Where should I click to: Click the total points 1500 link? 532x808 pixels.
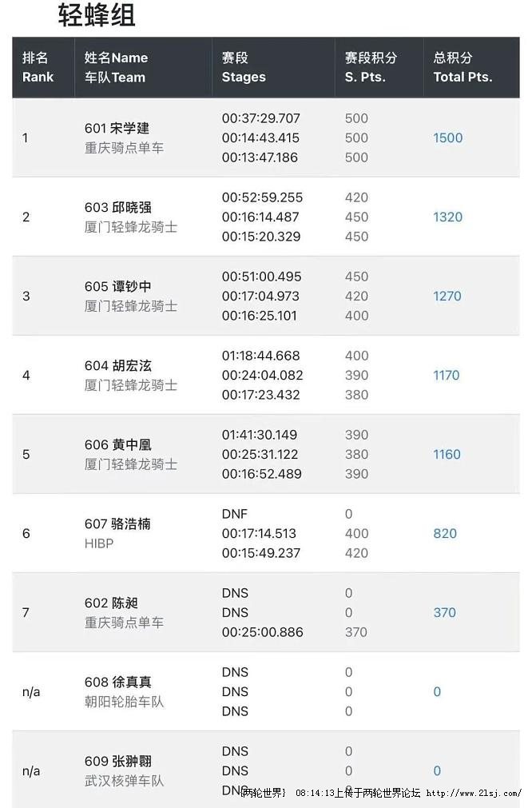447,138
